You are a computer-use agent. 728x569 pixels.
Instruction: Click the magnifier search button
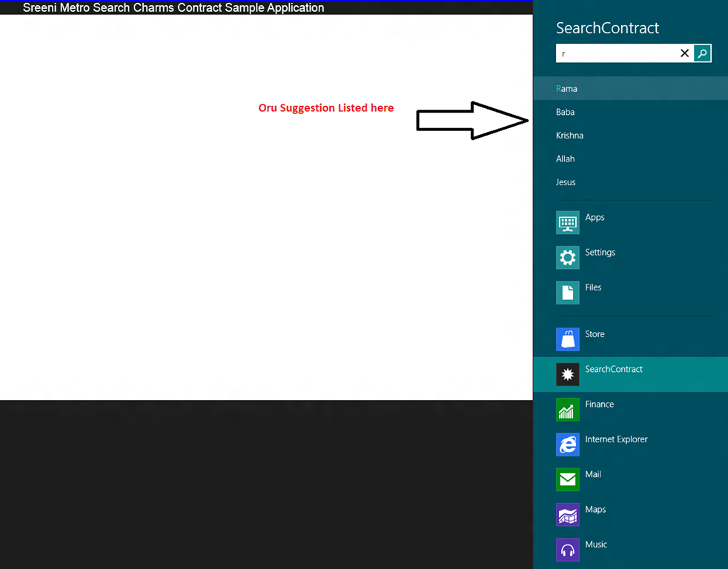tap(702, 53)
